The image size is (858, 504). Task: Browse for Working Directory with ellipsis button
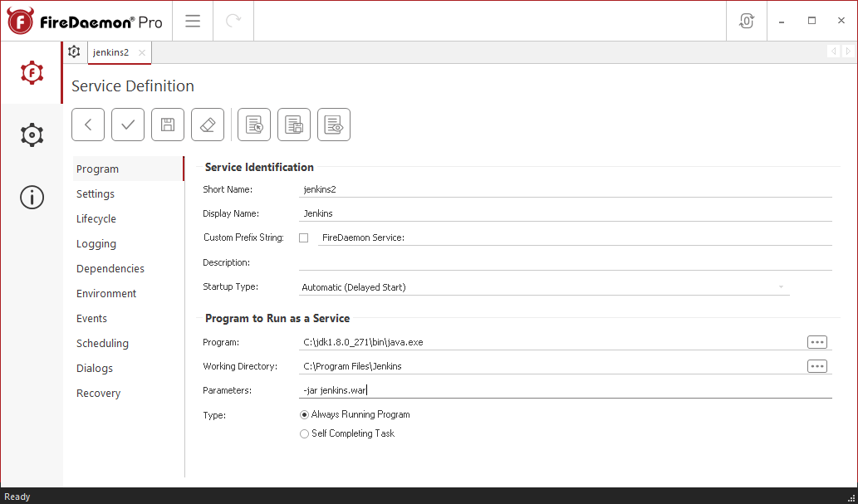point(817,366)
